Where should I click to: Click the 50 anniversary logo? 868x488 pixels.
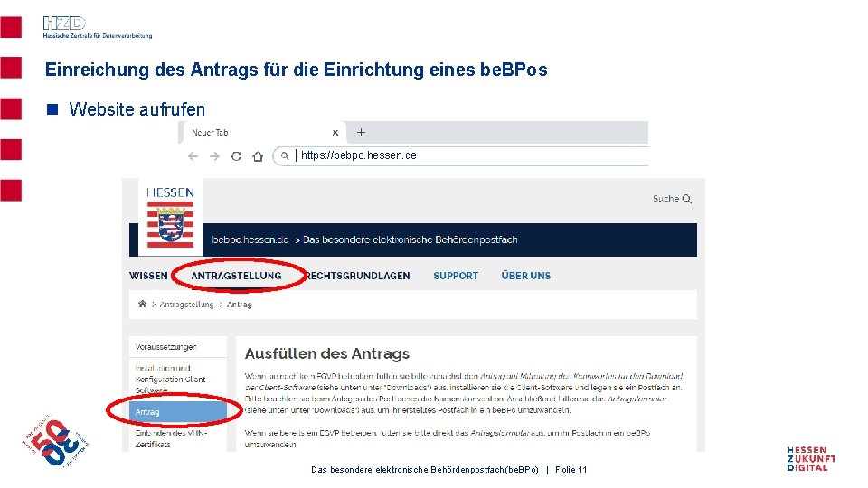point(56,441)
